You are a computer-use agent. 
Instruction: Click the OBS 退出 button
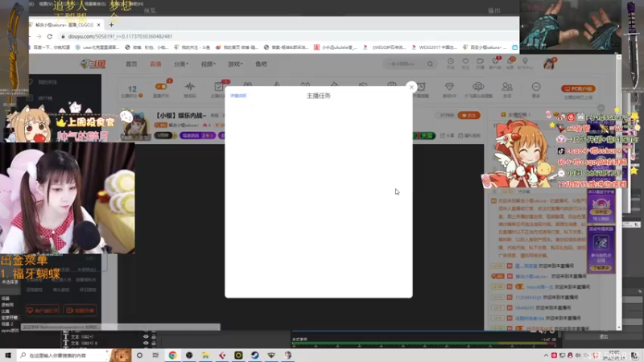tap(603, 336)
